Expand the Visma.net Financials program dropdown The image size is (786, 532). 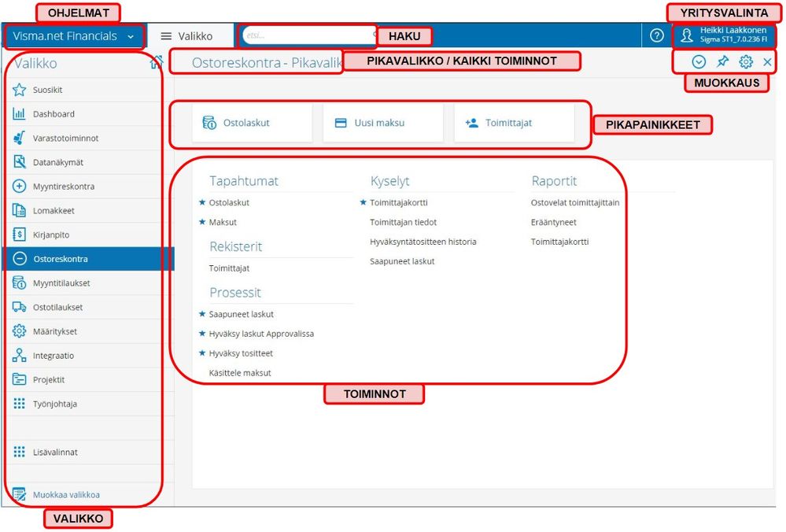coord(74,36)
